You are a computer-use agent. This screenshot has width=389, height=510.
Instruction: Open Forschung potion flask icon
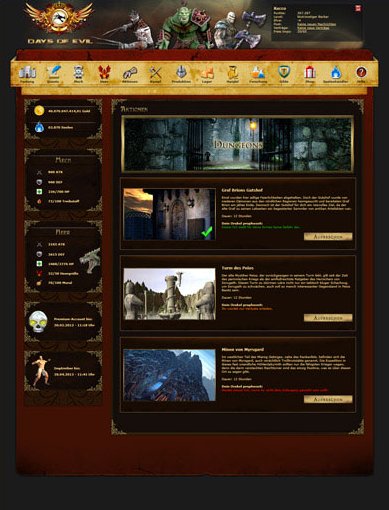pyautogui.click(x=258, y=73)
